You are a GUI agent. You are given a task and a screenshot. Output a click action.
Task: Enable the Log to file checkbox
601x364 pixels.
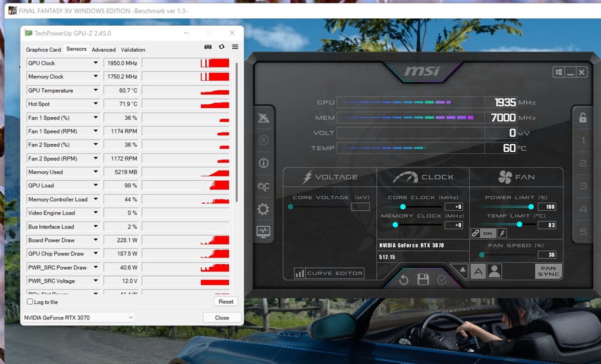(x=30, y=302)
